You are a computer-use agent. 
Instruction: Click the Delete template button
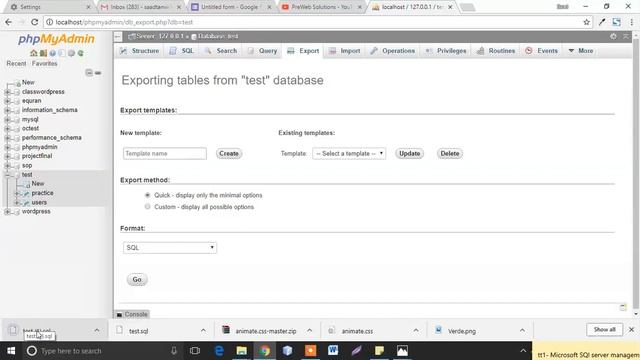tap(450, 153)
